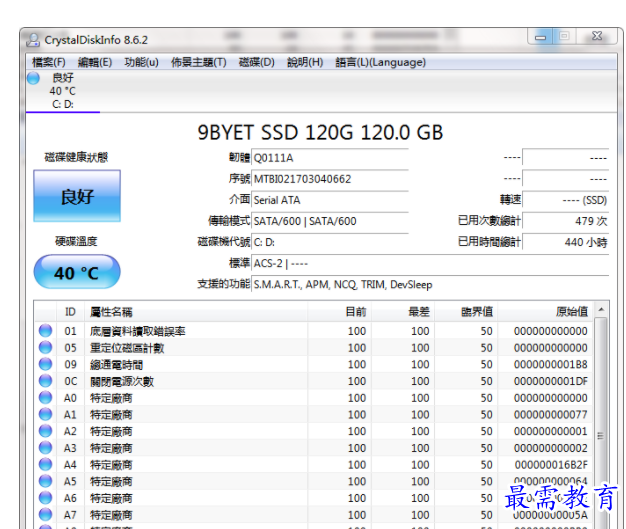The width and height of the screenshot is (626, 529).
Task: Click the CrystalDiskInfo title bar app icon
Action: (x=32, y=39)
